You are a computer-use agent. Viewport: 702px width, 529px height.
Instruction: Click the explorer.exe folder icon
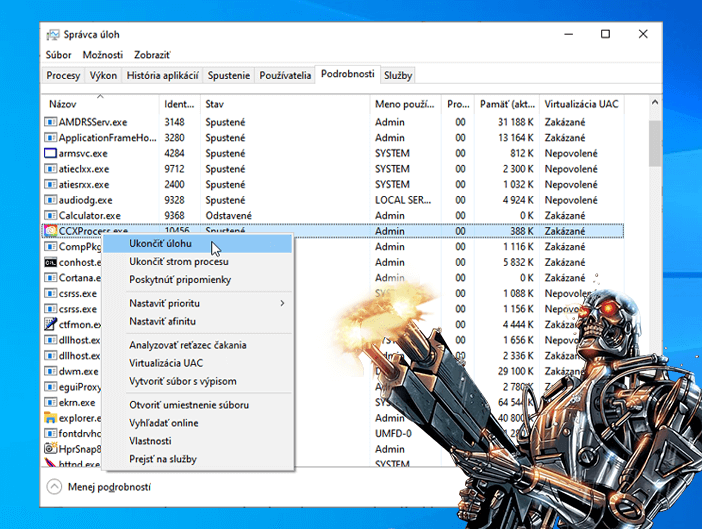click(50, 418)
